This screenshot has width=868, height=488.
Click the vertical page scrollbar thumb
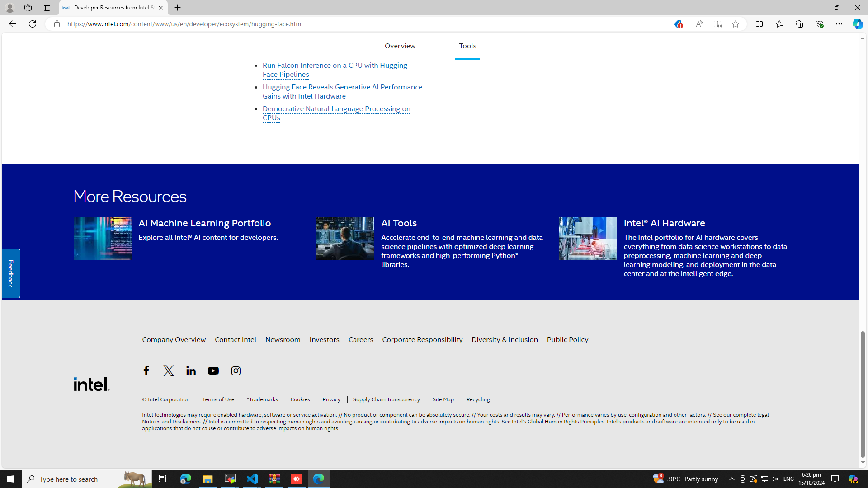coord(863,394)
